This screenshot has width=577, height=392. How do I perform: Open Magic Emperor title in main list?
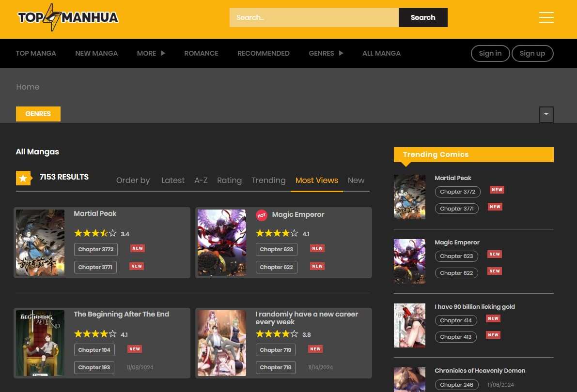point(298,214)
